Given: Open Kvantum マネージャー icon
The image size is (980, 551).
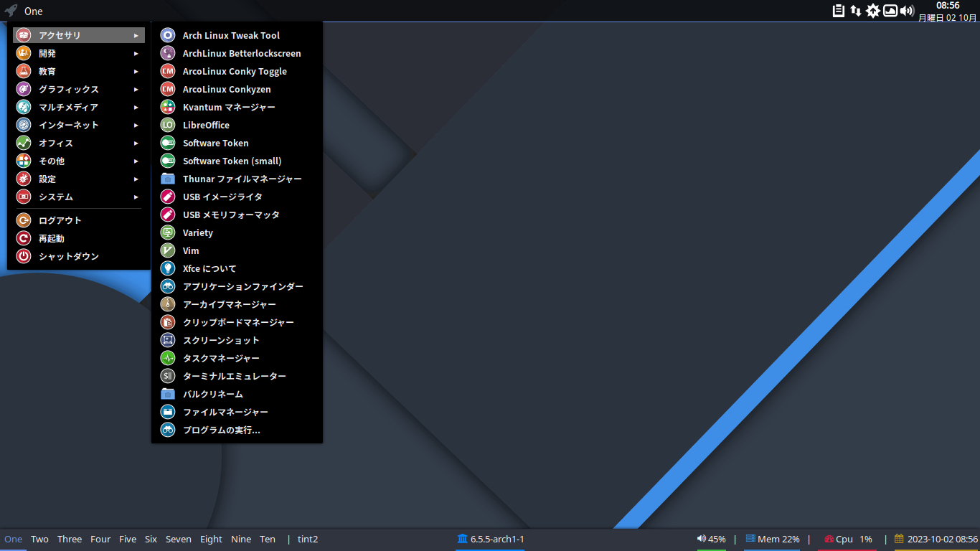Looking at the screenshot, I should point(167,107).
